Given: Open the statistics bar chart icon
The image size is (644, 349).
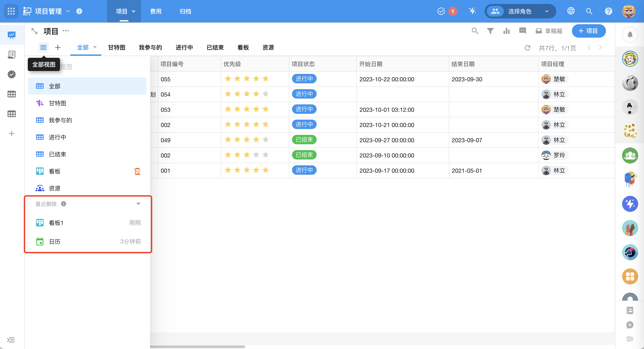Looking at the screenshot, I should click(x=507, y=31).
